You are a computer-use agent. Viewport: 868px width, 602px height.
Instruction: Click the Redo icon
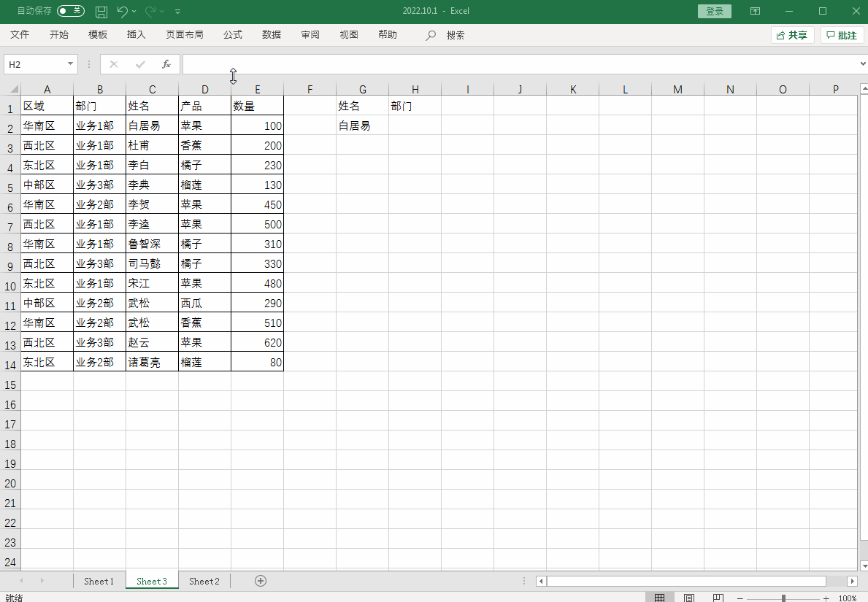[150, 11]
